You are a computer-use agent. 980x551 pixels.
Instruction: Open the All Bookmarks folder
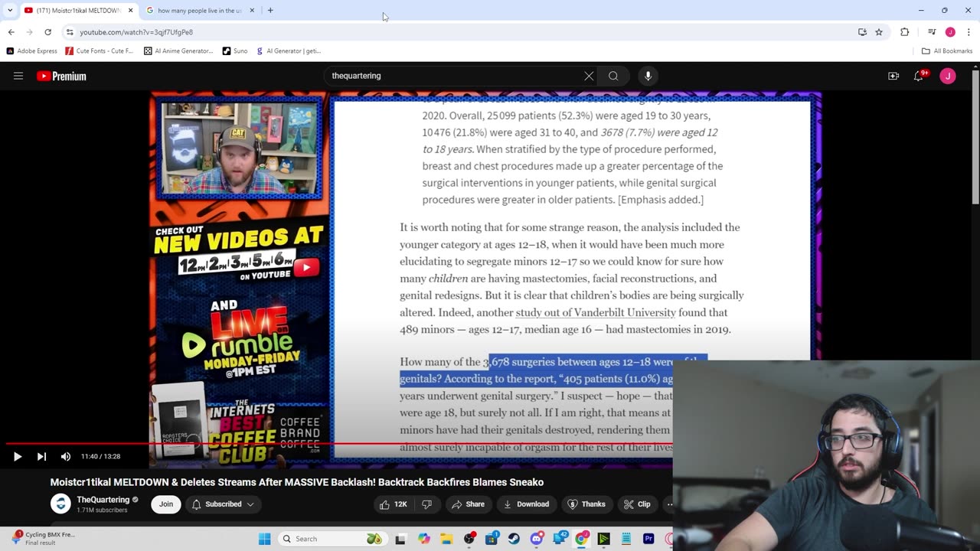click(947, 51)
